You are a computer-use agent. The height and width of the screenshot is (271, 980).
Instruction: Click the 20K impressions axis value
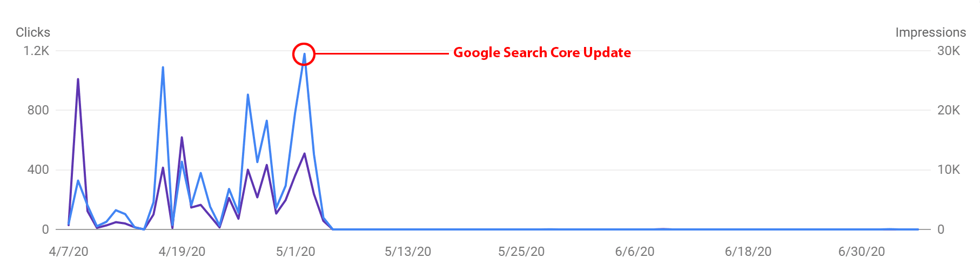[949, 110]
